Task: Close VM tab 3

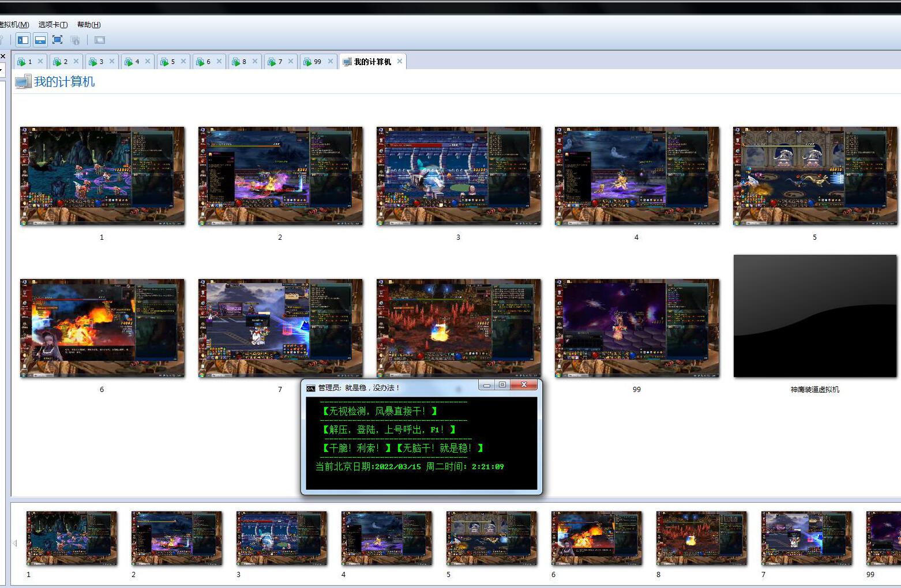Action: point(112,61)
